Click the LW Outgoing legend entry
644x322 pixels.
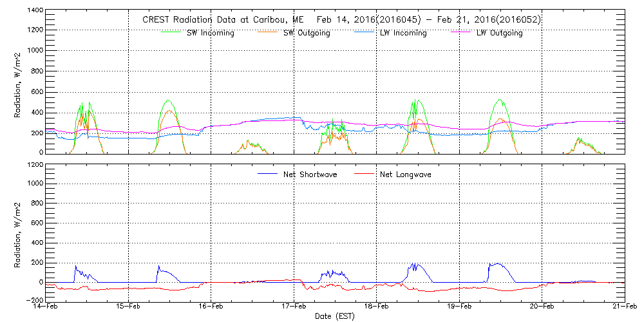point(499,33)
